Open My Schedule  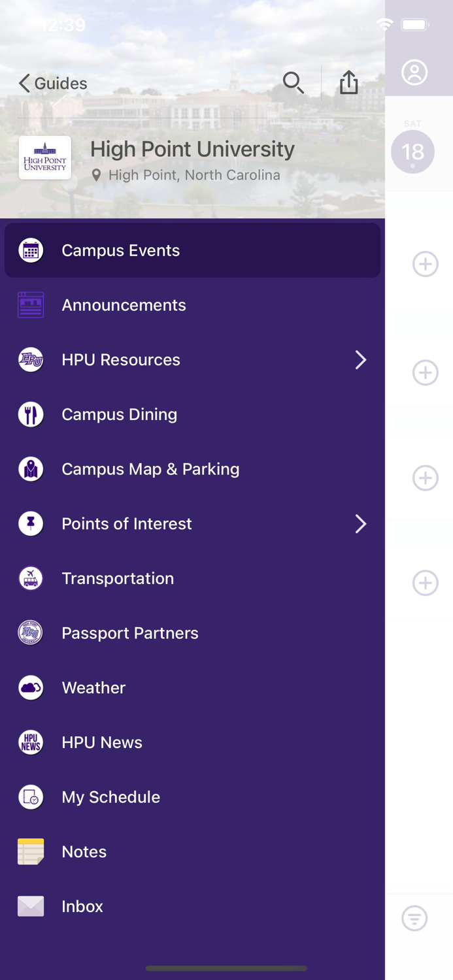[x=30, y=796]
